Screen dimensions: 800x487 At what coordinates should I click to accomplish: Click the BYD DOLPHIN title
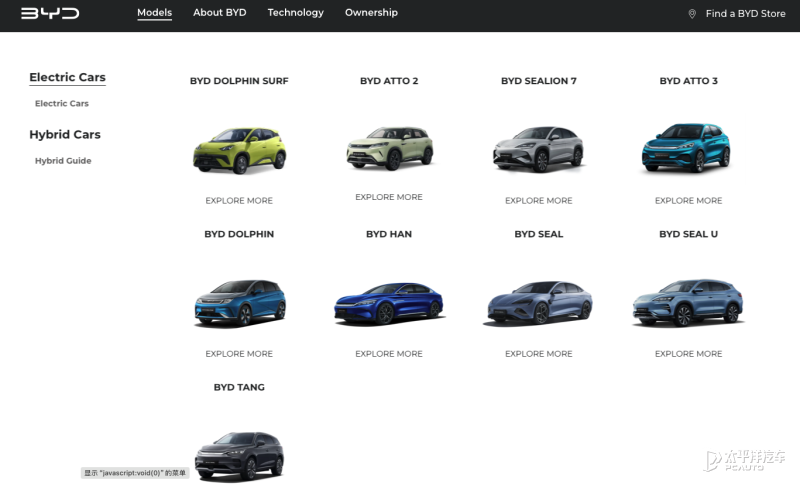coord(239,234)
